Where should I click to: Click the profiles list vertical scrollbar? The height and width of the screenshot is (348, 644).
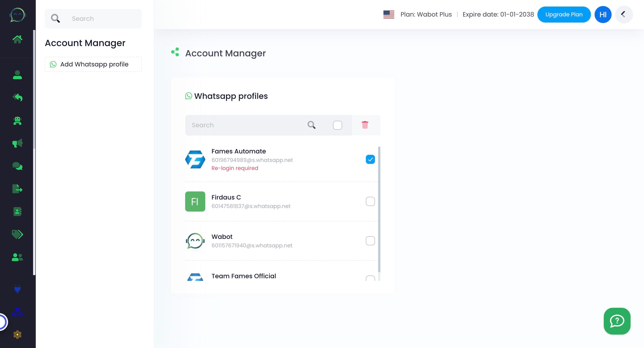click(x=379, y=210)
